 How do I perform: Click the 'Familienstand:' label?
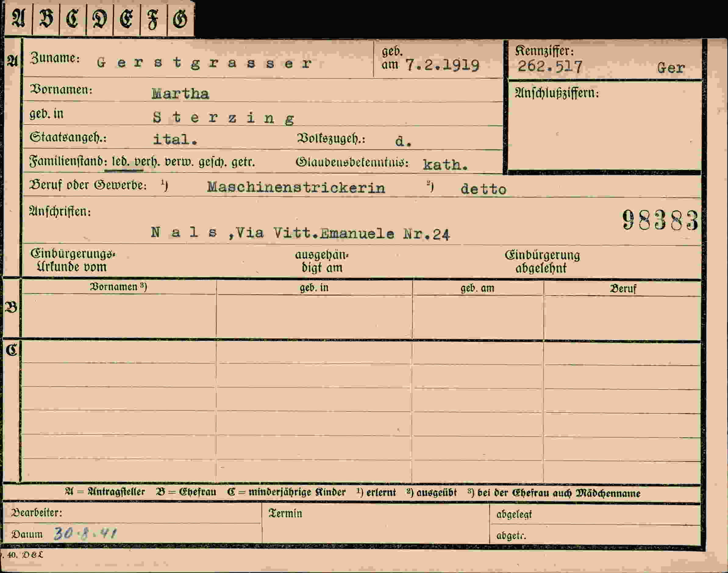click(x=68, y=161)
